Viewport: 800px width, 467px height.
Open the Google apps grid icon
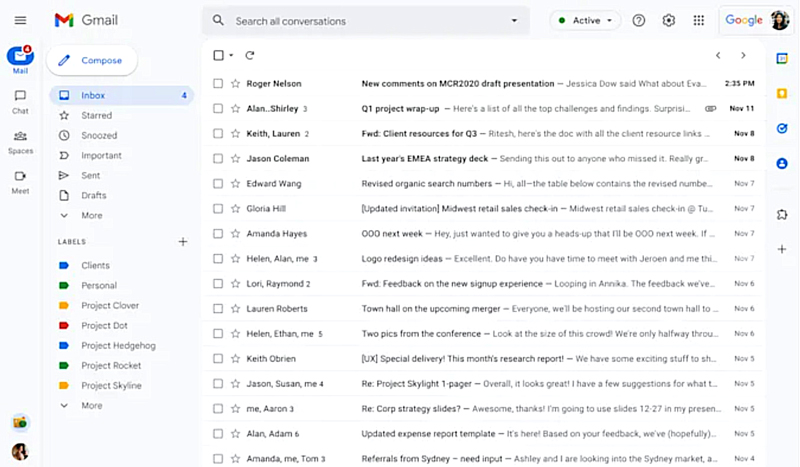(x=698, y=20)
